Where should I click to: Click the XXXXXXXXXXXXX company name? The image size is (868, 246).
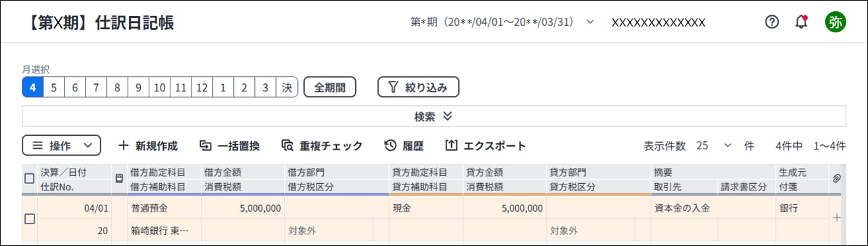point(659,22)
